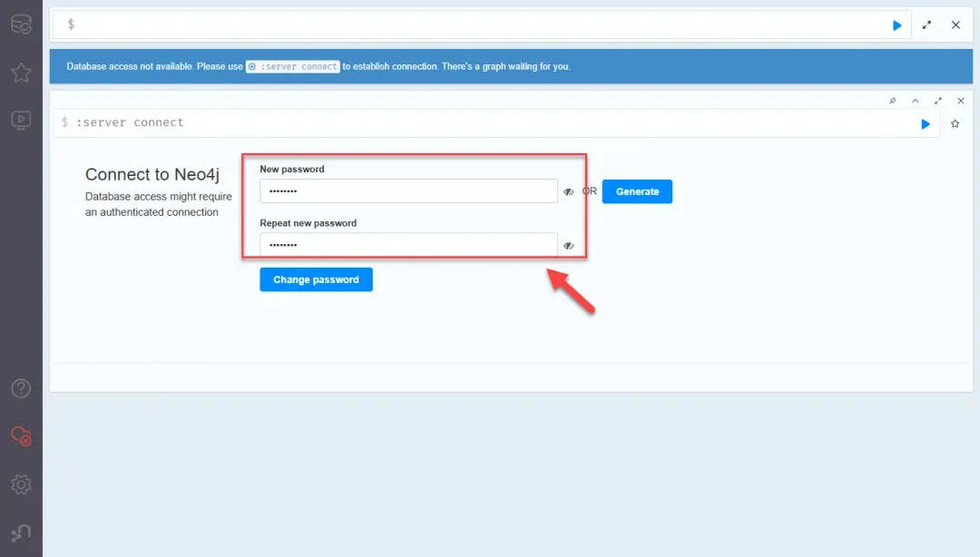Open the red cloud sync error icon

click(x=21, y=435)
